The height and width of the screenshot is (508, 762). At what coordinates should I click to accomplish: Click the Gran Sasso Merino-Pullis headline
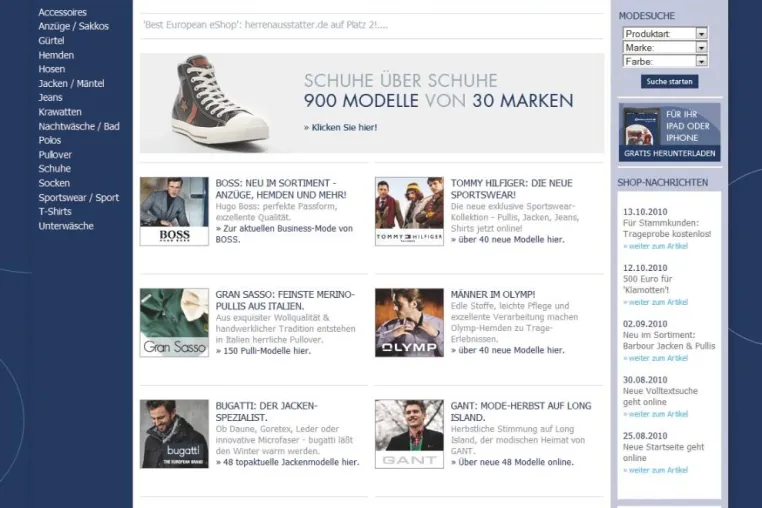[285, 300]
